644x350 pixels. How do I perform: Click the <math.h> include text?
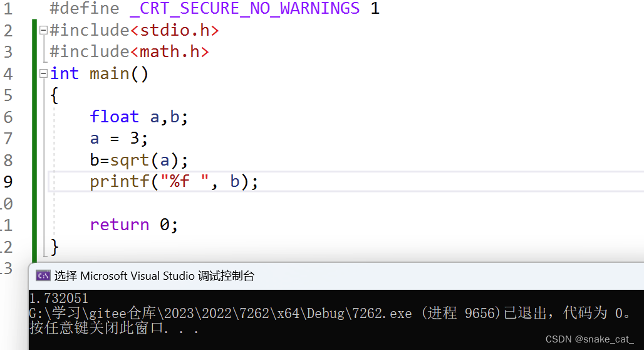tap(170, 51)
